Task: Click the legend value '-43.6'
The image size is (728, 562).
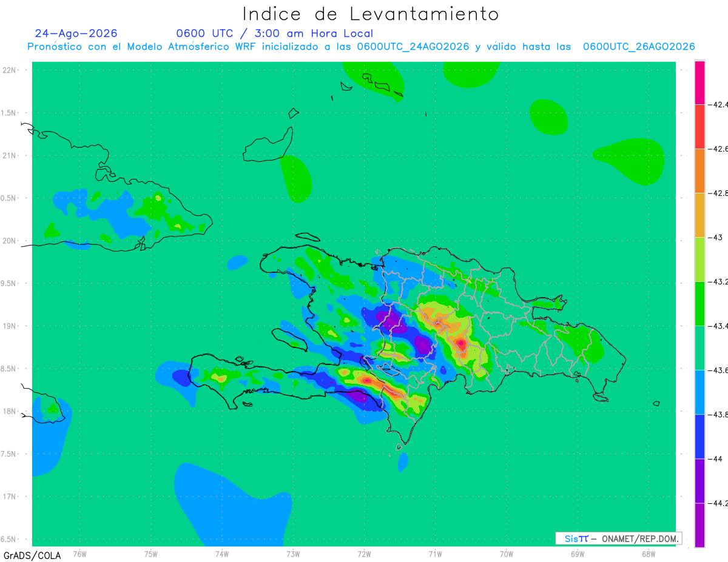Action: click(x=719, y=370)
